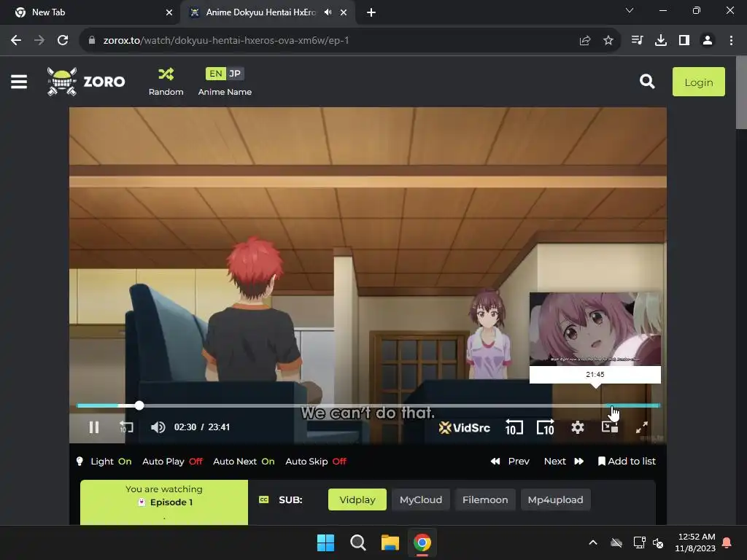Enable picture-in-picture mode
The width and height of the screenshot is (747, 560).
tap(609, 427)
